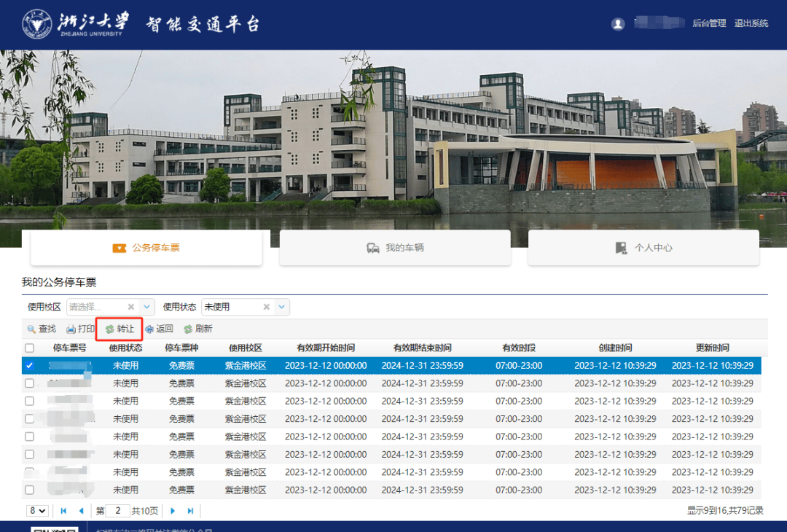Click the user avatar icon in header
Screen dimensions: 787x532
click(618, 23)
